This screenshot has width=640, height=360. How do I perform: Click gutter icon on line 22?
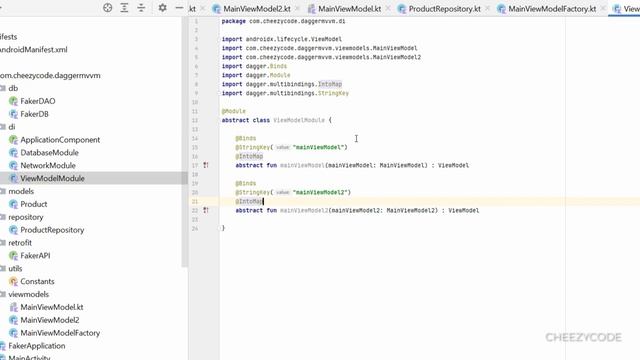tap(206, 210)
